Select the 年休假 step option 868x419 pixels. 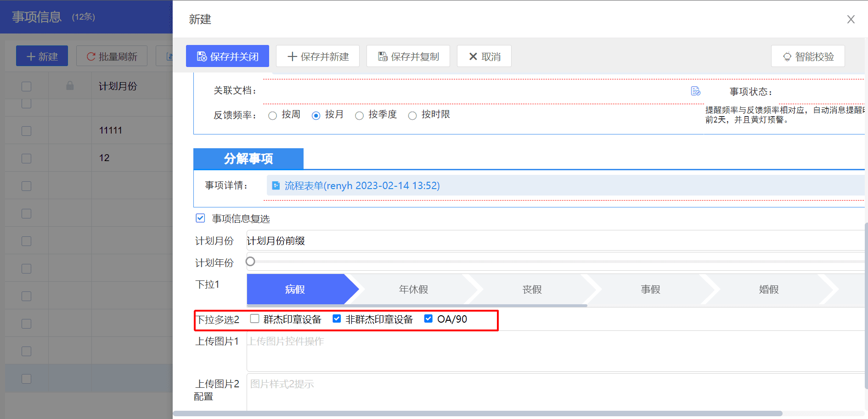(x=413, y=289)
